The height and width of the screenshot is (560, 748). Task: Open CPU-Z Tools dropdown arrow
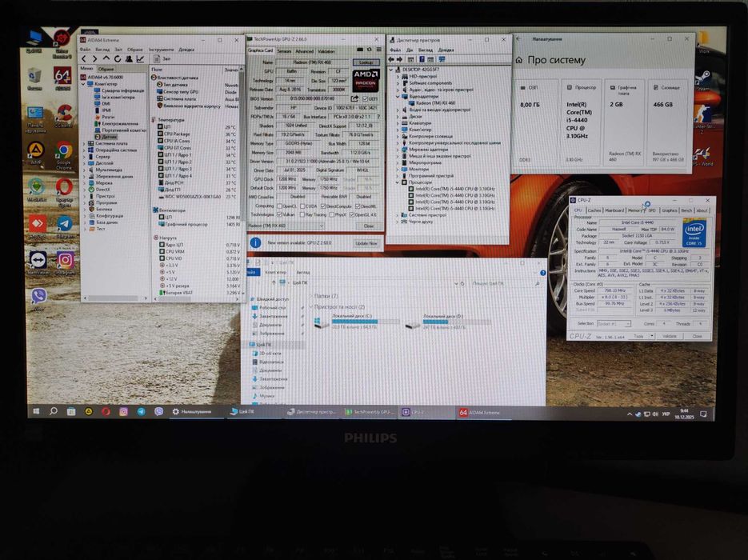[x=652, y=336]
